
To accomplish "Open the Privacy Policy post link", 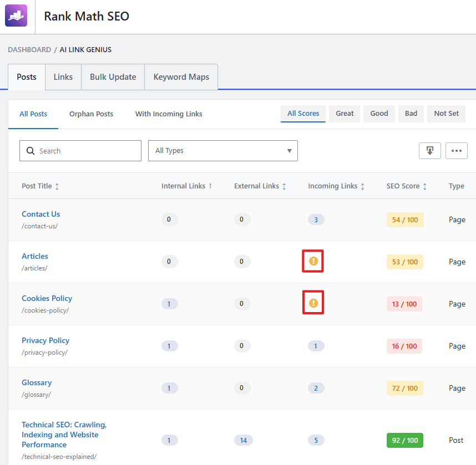I will pos(45,341).
